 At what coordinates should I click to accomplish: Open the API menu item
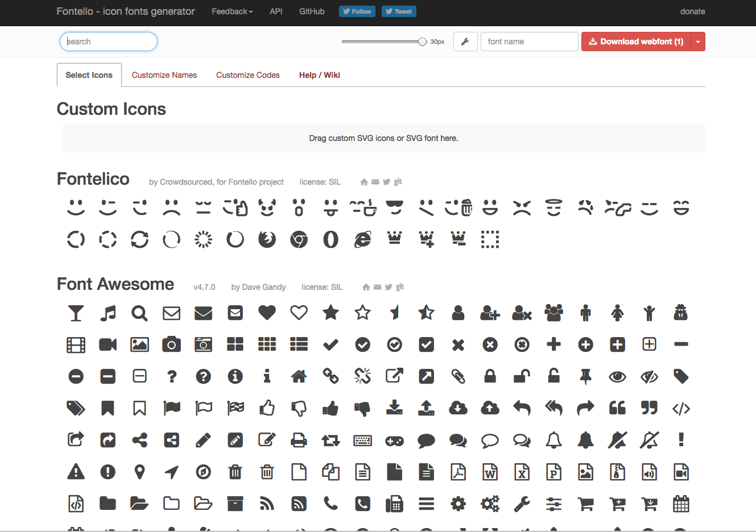click(x=276, y=11)
